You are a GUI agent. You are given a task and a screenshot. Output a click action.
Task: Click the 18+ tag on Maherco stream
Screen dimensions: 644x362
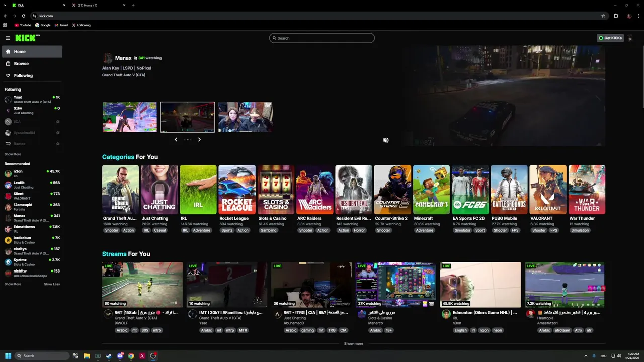pyautogui.click(x=389, y=330)
